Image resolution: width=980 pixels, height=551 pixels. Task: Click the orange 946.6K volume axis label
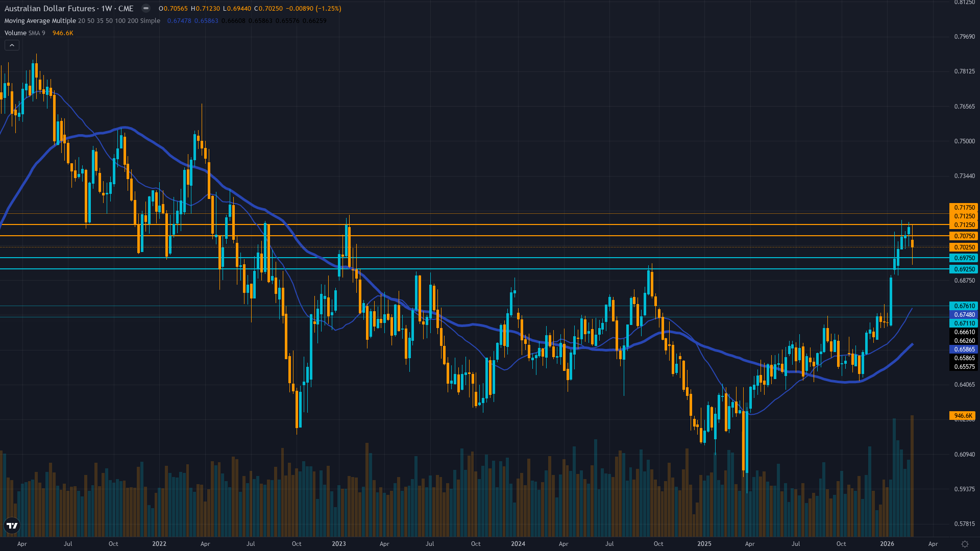(x=963, y=416)
